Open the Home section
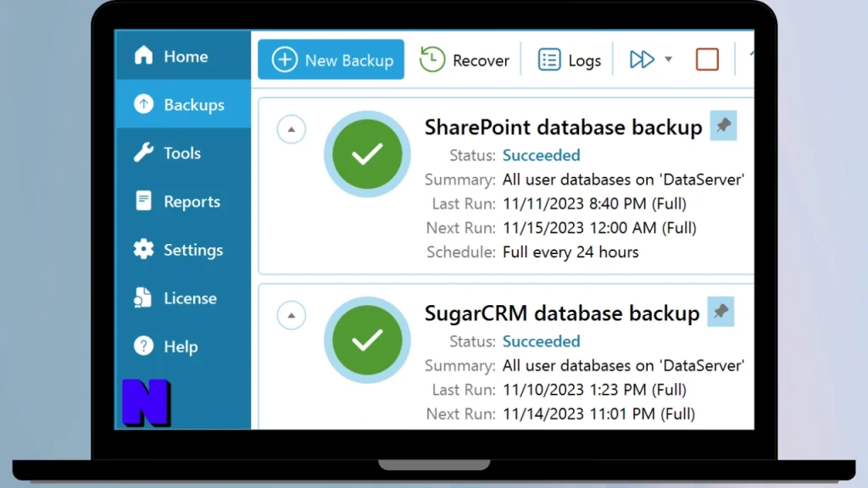 [x=183, y=56]
